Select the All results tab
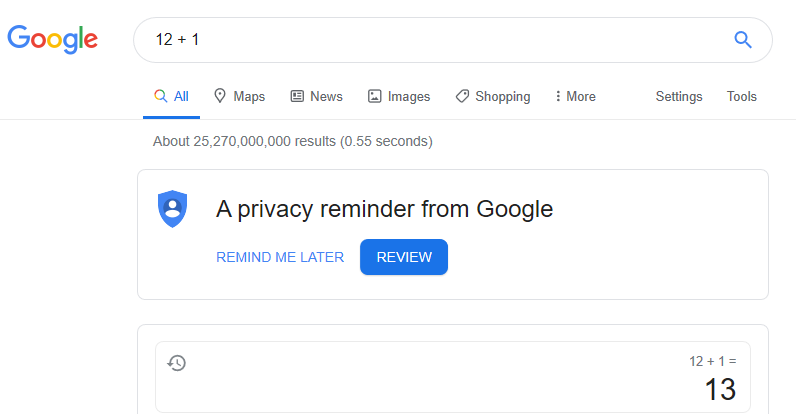 click(x=171, y=97)
